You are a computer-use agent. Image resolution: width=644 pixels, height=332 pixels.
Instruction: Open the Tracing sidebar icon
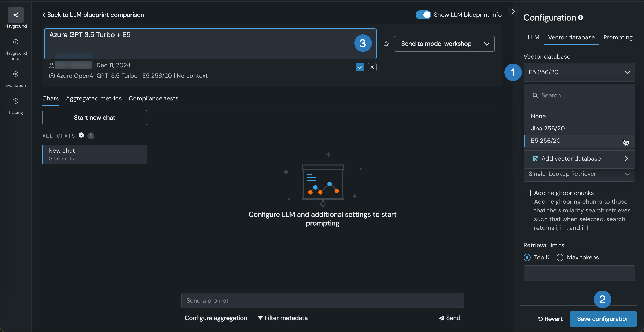[x=15, y=101]
